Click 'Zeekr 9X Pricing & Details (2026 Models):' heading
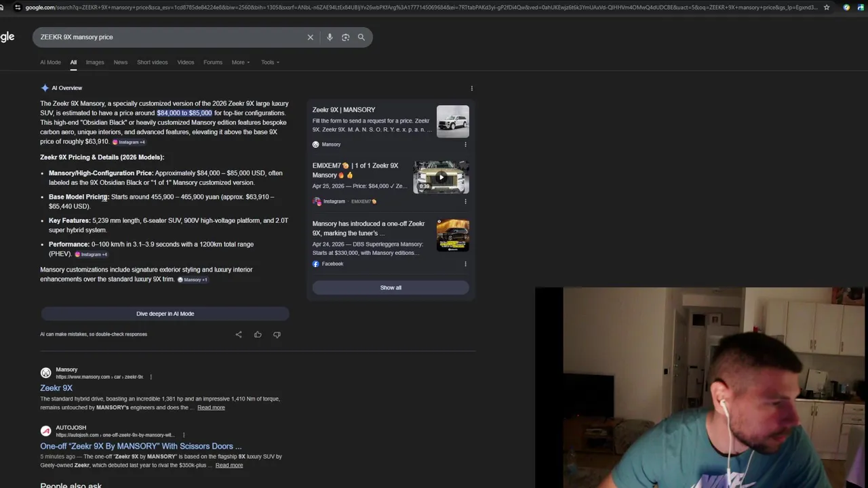Screen dimensions: 868x488 [102, 157]
